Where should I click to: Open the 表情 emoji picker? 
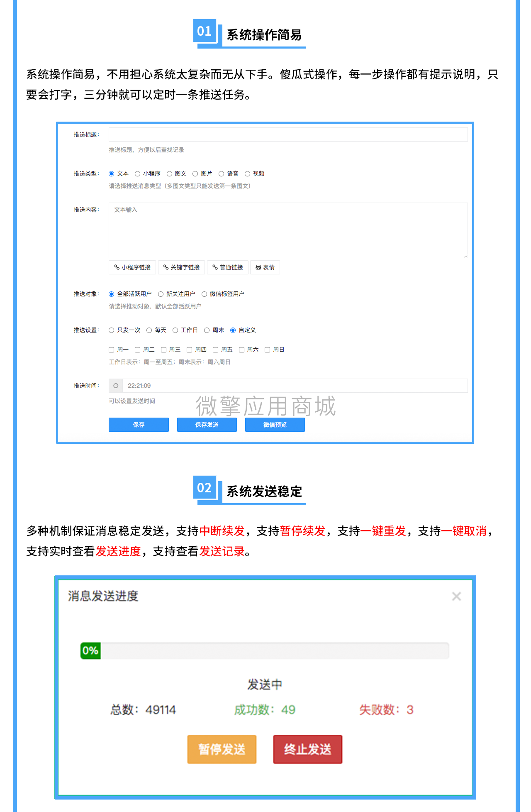point(265,267)
